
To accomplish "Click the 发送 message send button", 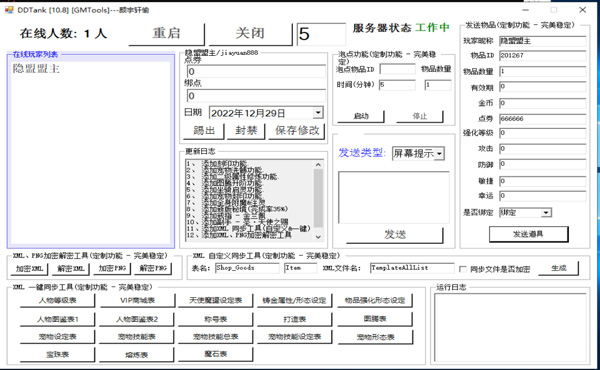I will [395, 235].
